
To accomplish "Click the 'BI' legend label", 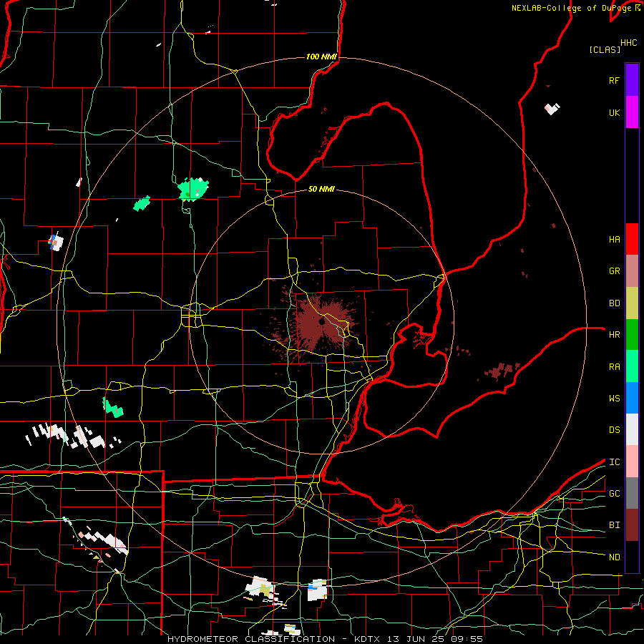I will [x=615, y=525].
